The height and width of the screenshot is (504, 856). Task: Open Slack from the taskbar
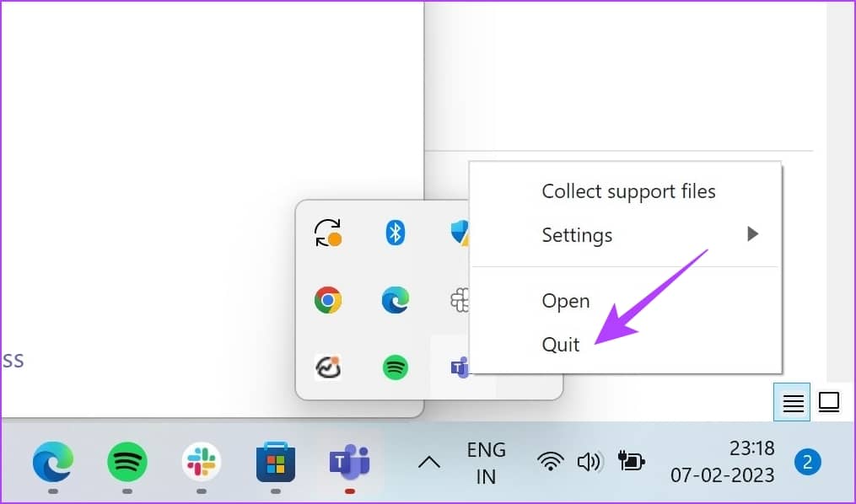202,462
